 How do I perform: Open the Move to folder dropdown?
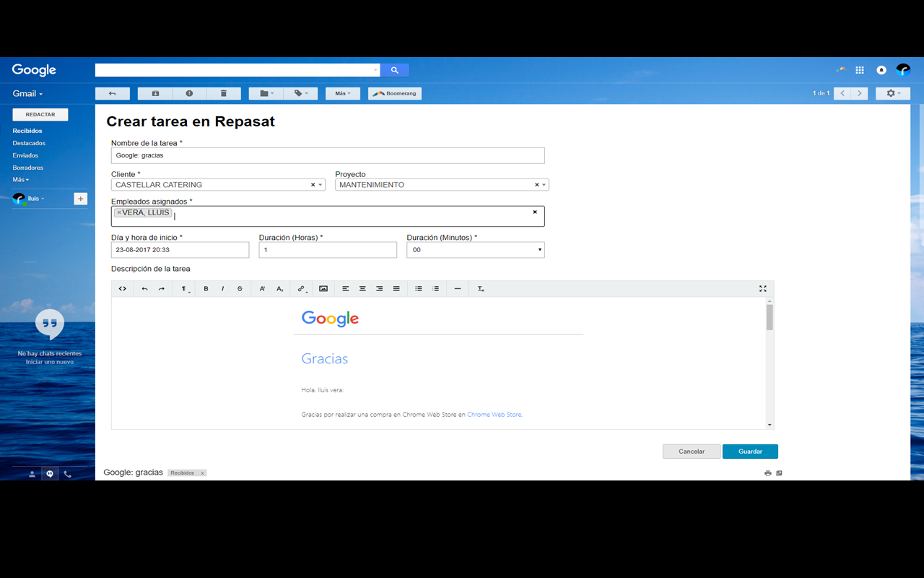pyautogui.click(x=266, y=93)
